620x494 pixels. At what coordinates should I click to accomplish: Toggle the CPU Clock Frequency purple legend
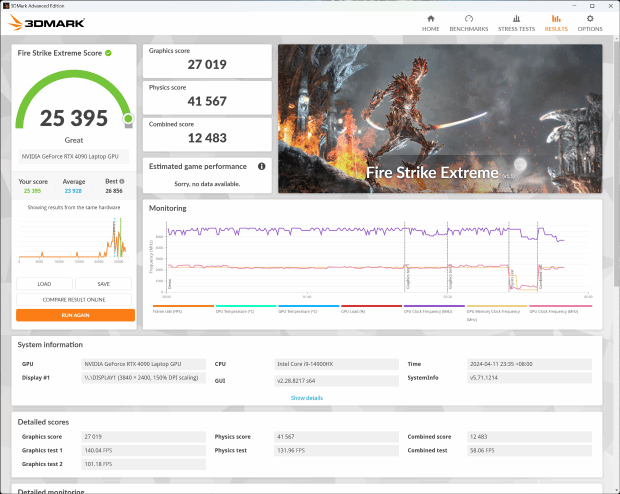[x=434, y=309]
